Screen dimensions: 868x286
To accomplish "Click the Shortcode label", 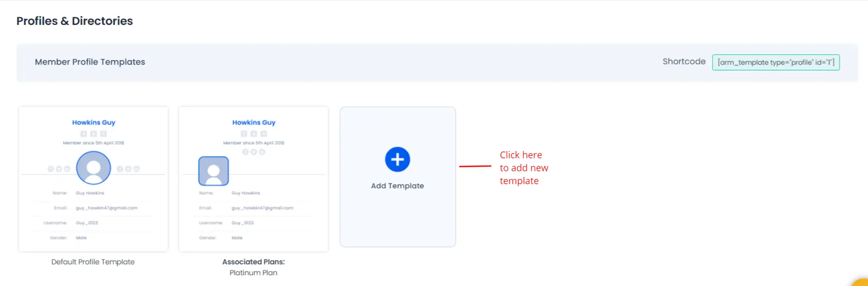I will click(x=684, y=61).
